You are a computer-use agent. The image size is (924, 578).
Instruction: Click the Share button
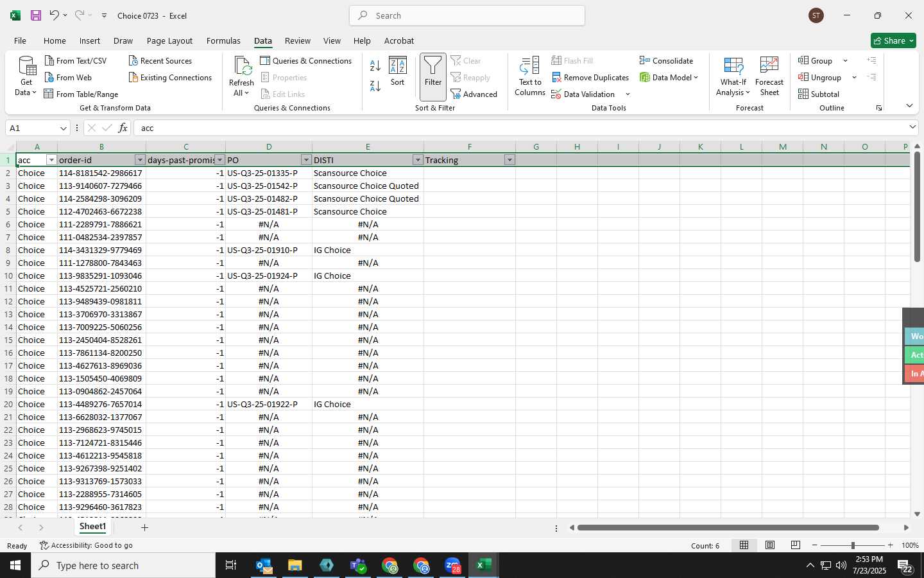click(x=893, y=40)
